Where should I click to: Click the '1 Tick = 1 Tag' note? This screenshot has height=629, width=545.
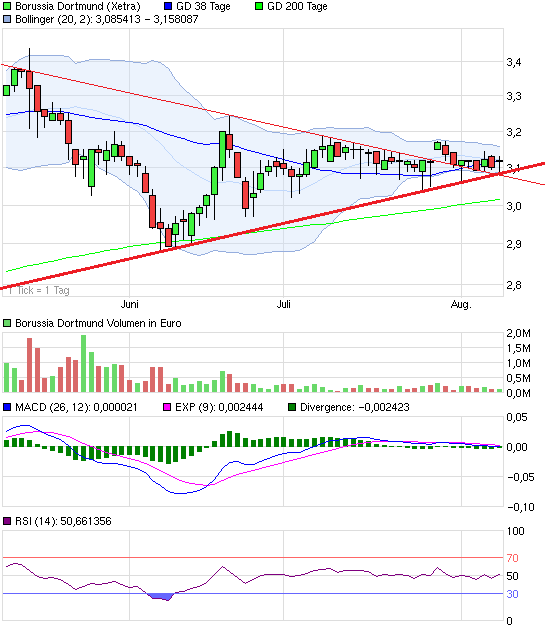click(x=38, y=290)
